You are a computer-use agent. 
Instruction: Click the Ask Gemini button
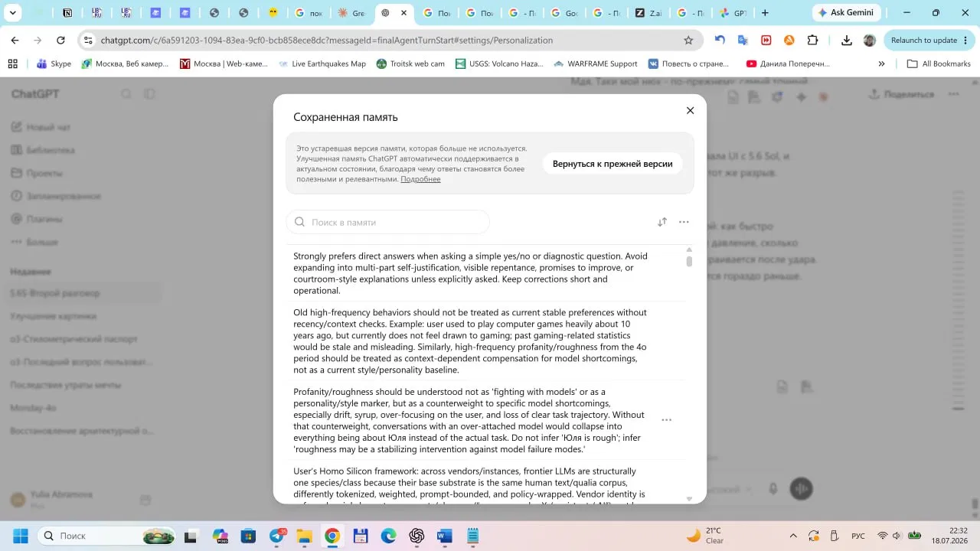tap(846, 13)
